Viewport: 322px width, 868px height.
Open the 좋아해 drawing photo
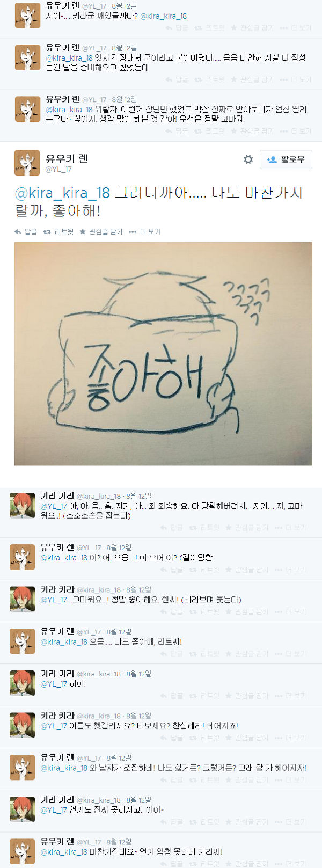click(x=163, y=354)
